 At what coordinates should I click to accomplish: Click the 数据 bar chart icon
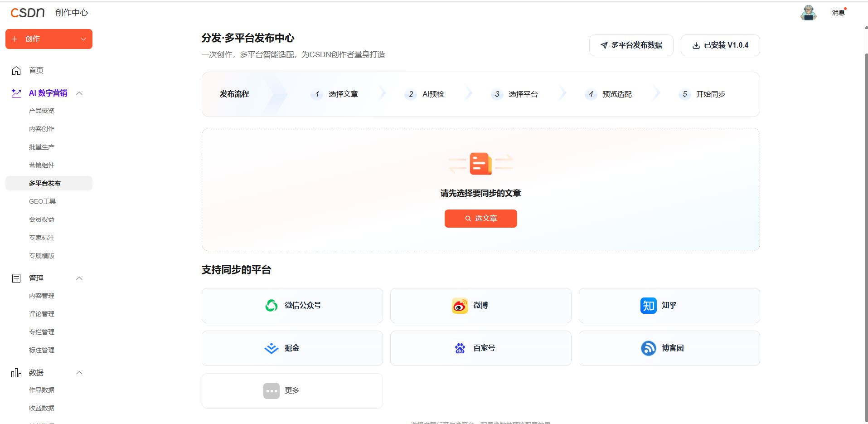16,373
